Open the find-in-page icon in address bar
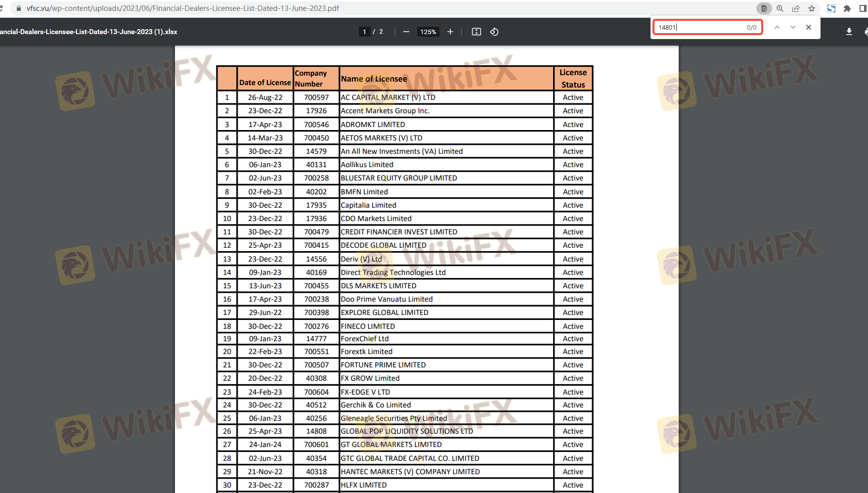The image size is (868, 493). pyautogui.click(x=764, y=8)
